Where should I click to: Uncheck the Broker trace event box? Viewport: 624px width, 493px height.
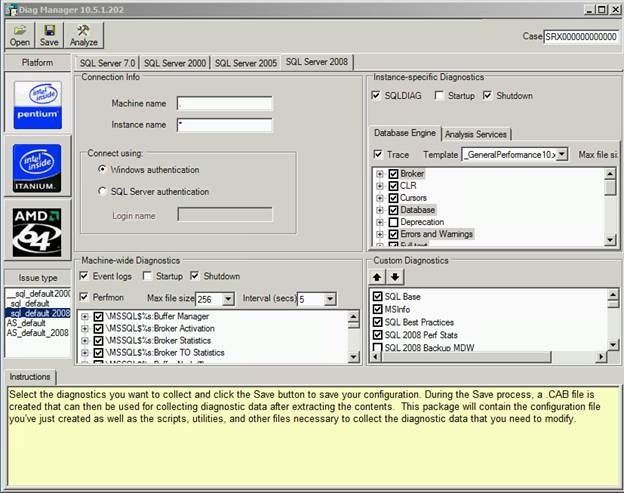click(x=393, y=174)
